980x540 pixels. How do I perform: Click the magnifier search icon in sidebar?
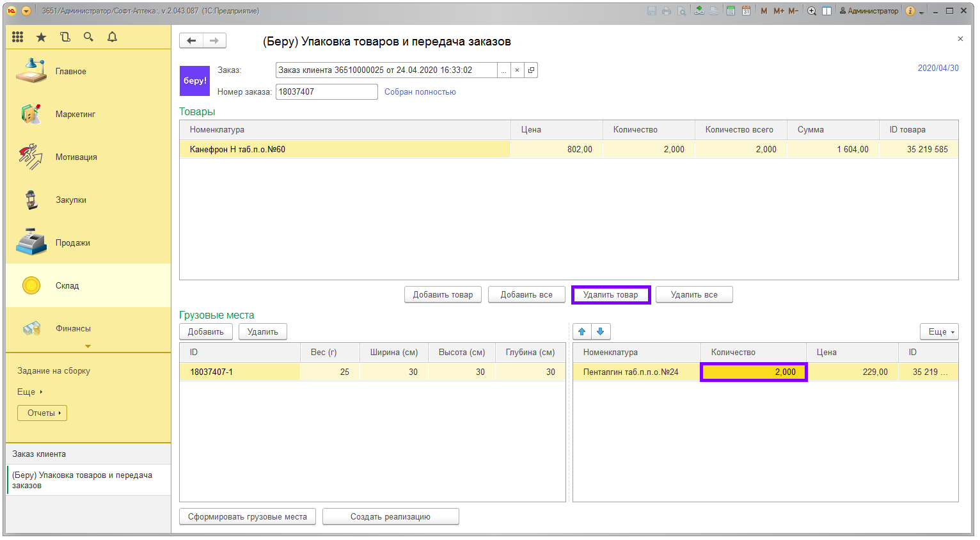(89, 37)
